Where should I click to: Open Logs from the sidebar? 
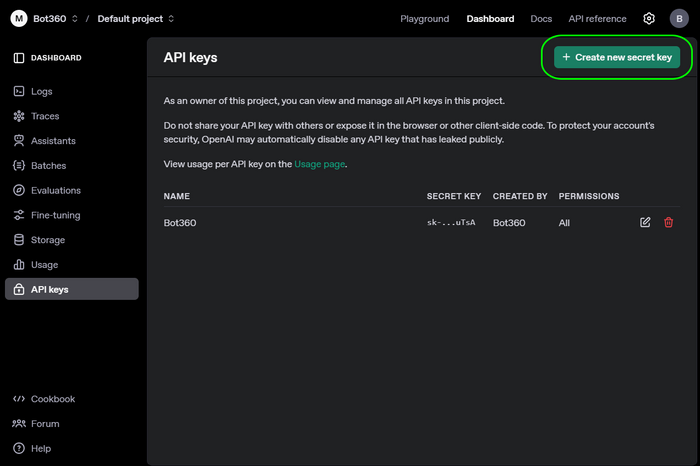tap(41, 91)
